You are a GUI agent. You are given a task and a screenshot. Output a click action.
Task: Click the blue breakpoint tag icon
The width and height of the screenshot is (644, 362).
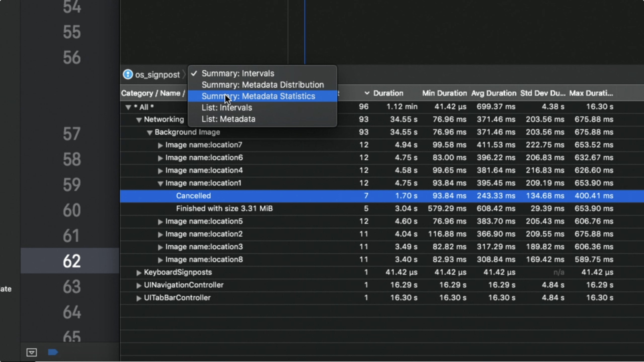click(53, 352)
